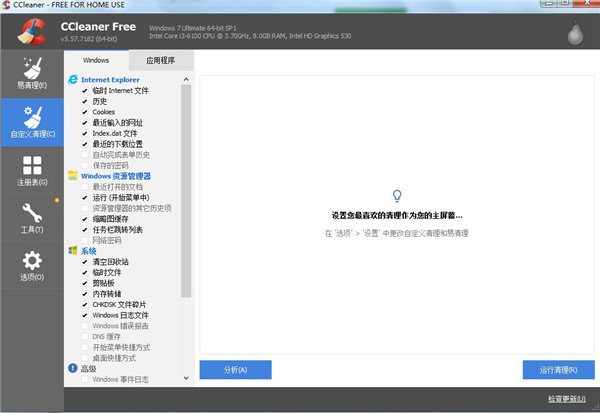Toggle 任务栏跳转列表 checkbox

point(85,230)
